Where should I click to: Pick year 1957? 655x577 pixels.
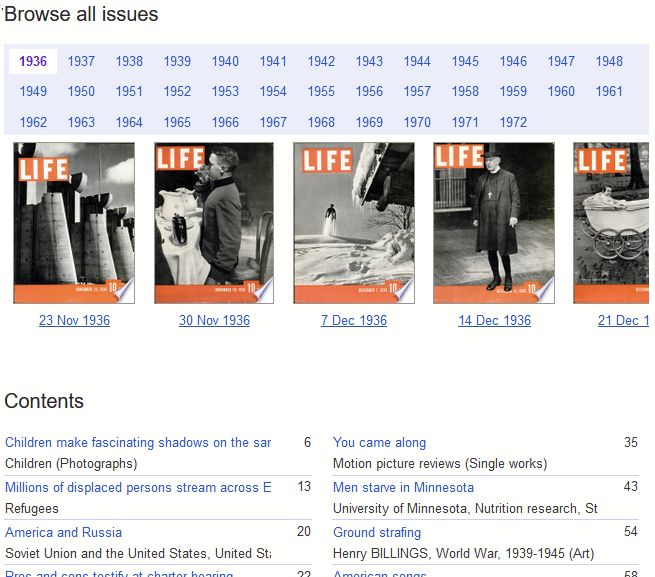coord(417,92)
